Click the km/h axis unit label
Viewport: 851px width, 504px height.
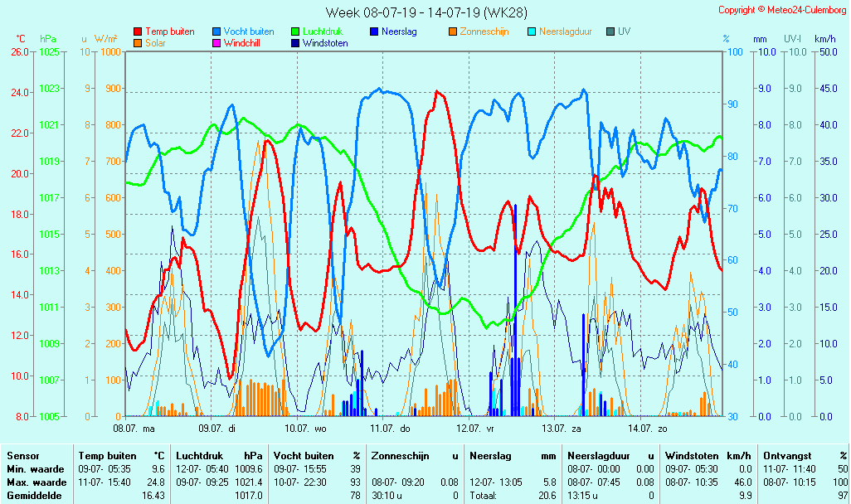tap(824, 39)
